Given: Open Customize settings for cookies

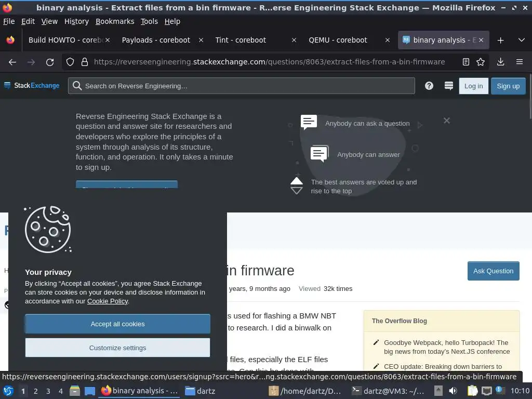Looking at the screenshot, I should coord(117,348).
